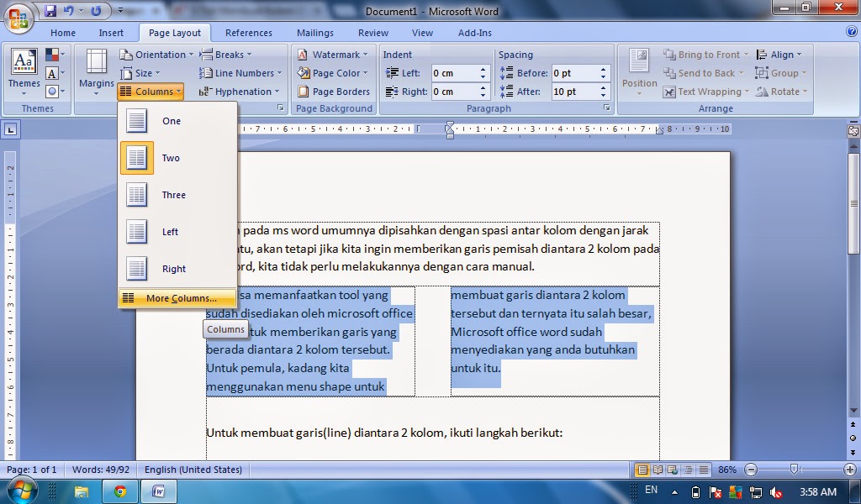Image resolution: width=861 pixels, height=504 pixels.
Task: Expand the Orientation dropdown
Action: (157, 55)
